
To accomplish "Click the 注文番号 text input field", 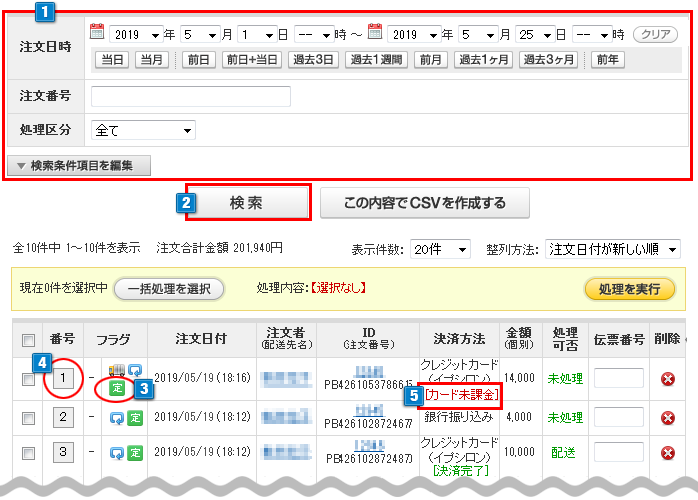I will [190, 96].
